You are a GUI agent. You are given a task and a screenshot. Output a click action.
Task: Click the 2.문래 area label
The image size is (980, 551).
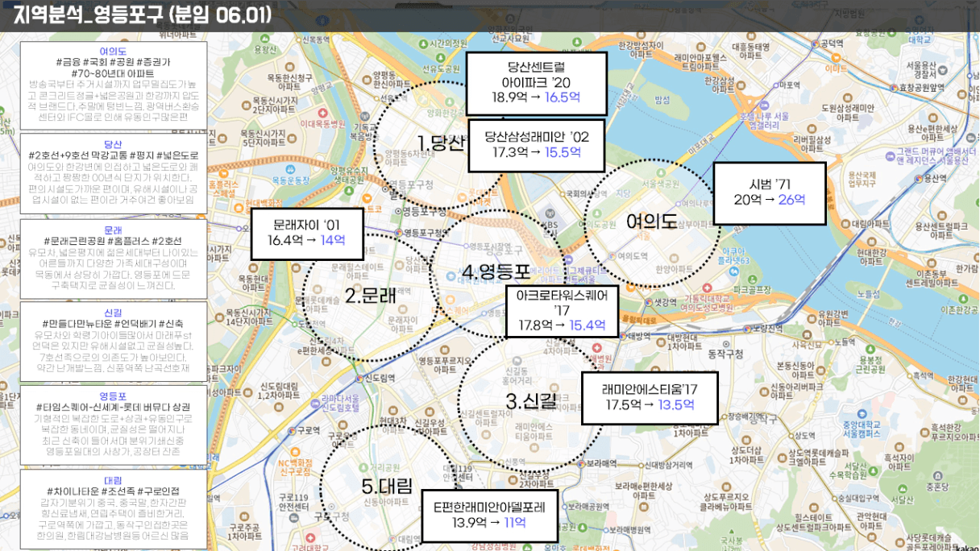pos(371,296)
